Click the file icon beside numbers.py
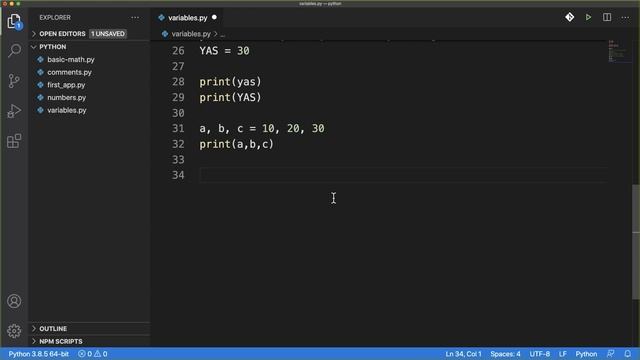 (x=40, y=98)
